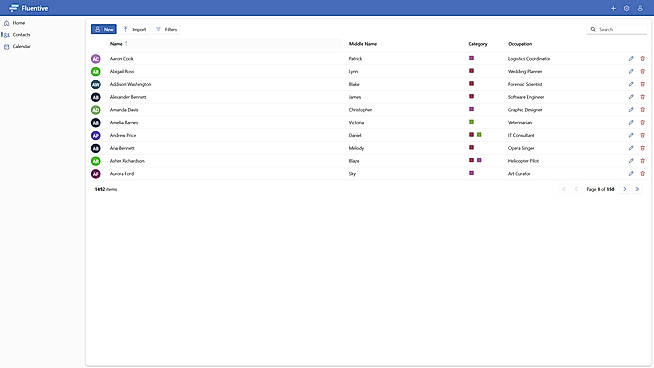Open the user profile icon in top bar

(640, 8)
